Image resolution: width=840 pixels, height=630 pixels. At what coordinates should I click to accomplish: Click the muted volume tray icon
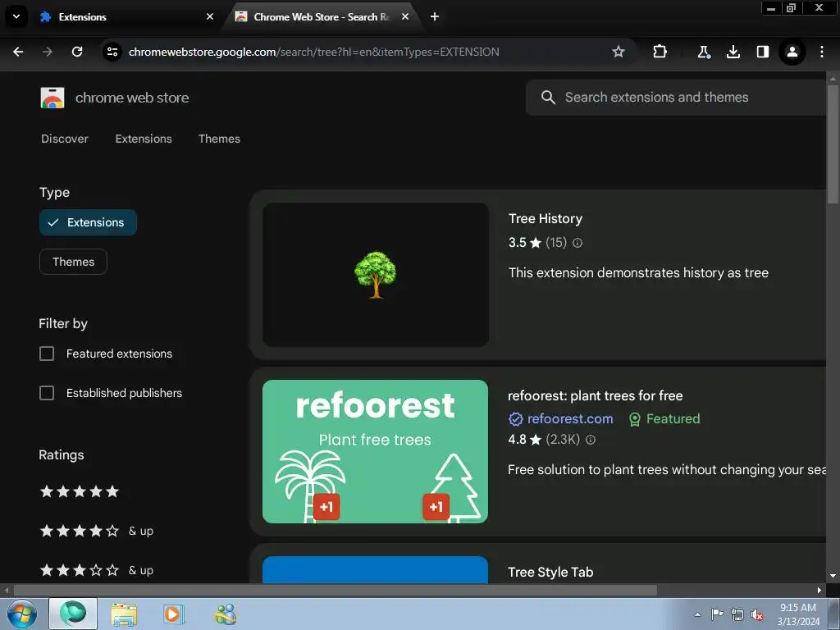click(x=757, y=614)
